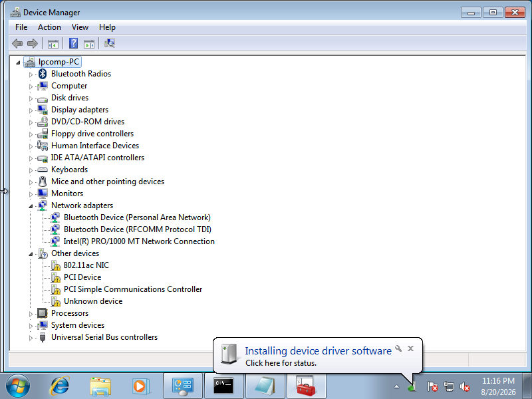The image size is (532, 399).
Task: Launch Internet Explorer from the taskbar
Action: 60,386
